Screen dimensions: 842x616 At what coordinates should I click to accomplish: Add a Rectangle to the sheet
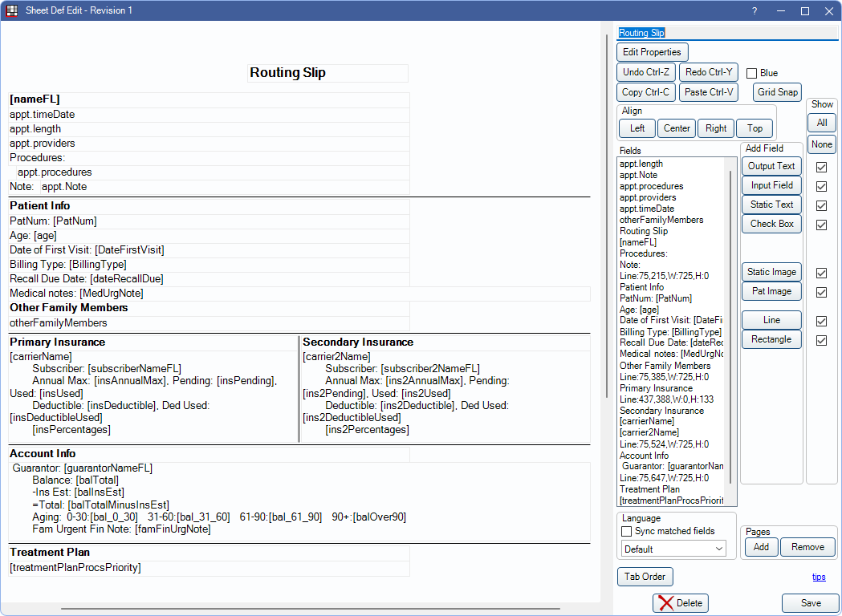pyautogui.click(x=771, y=339)
